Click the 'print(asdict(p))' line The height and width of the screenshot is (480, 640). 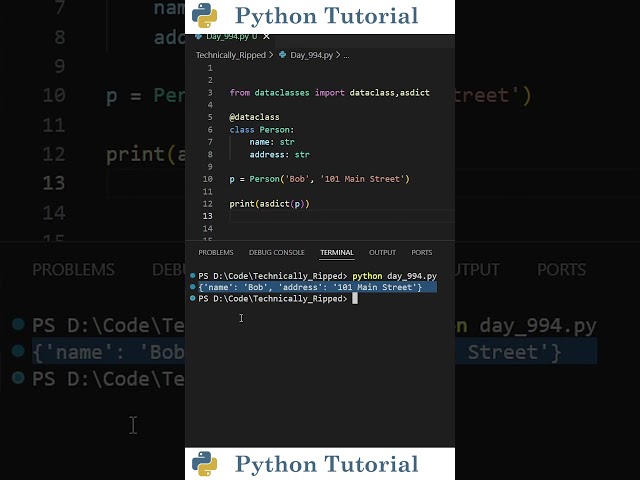pos(269,204)
